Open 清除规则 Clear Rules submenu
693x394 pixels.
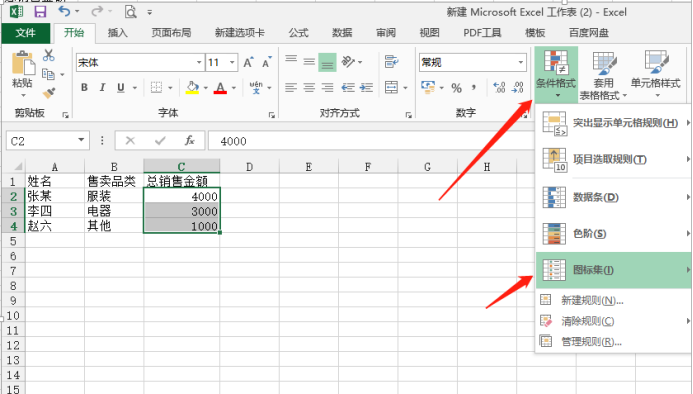coord(613,321)
